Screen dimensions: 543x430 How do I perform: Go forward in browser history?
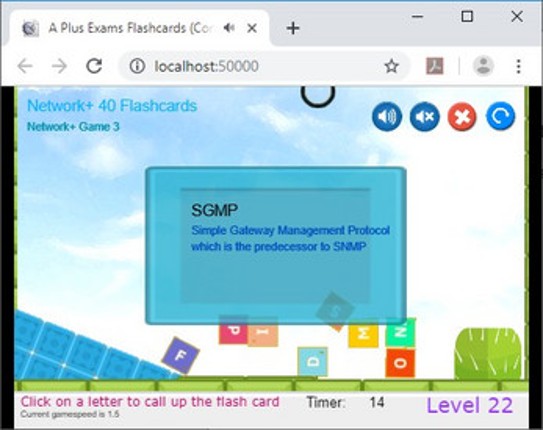(x=59, y=66)
